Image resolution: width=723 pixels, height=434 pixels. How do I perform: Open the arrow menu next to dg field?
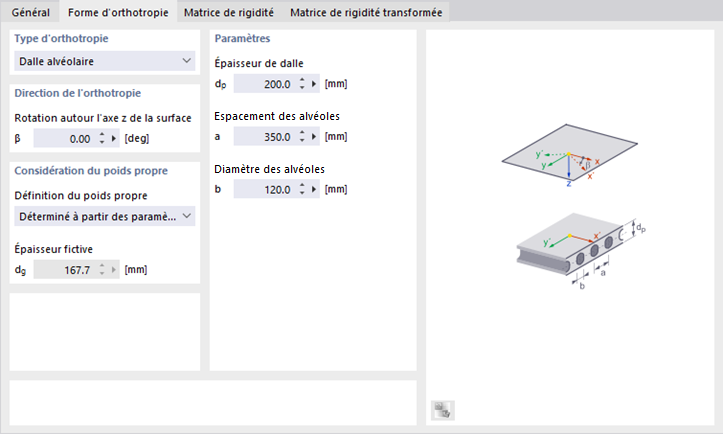coord(114,270)
